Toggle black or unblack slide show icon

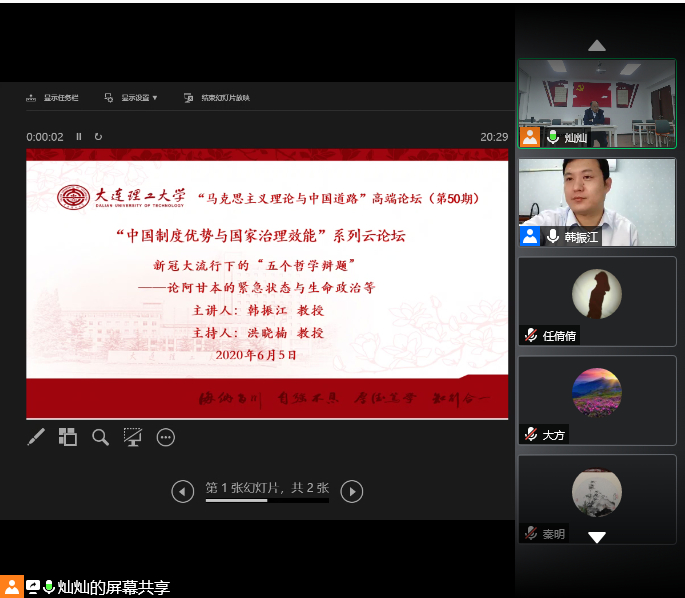pyautogui.click(x=133, y=437)
